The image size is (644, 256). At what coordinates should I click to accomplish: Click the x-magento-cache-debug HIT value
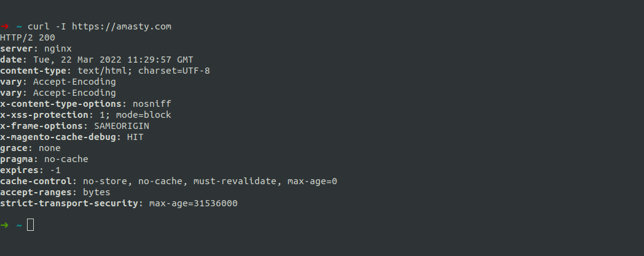tap(136, 138)
